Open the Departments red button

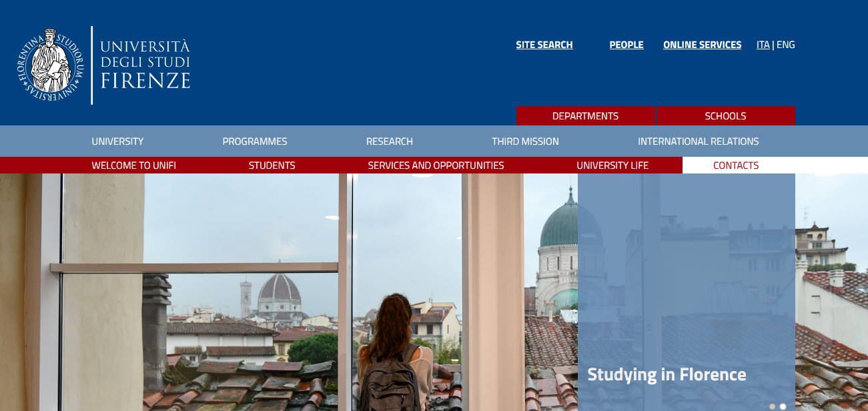point(585,116)
